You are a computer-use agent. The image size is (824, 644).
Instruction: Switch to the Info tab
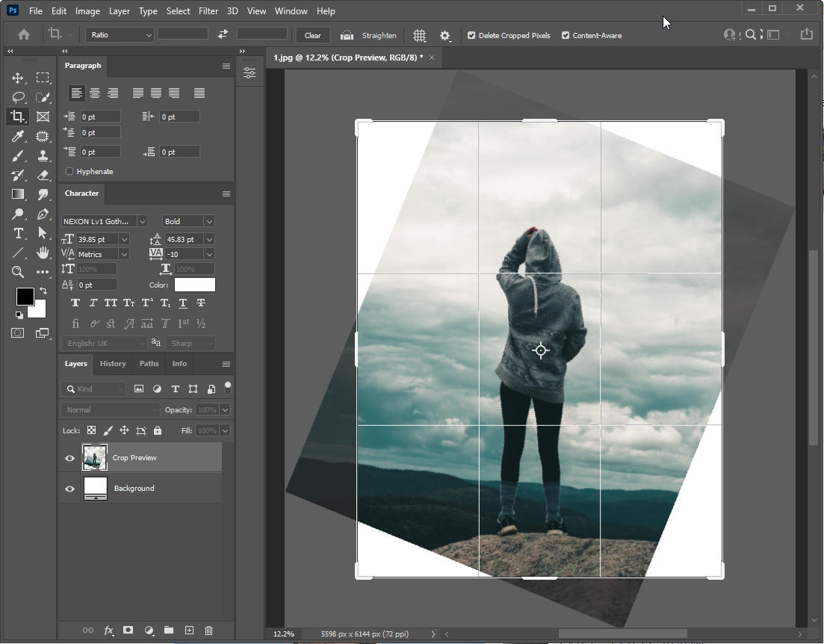(179, 363)
